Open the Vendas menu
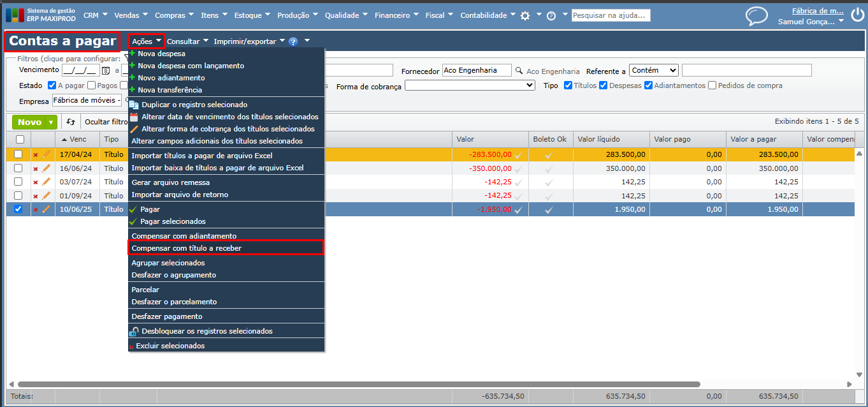 click(131, 15)
